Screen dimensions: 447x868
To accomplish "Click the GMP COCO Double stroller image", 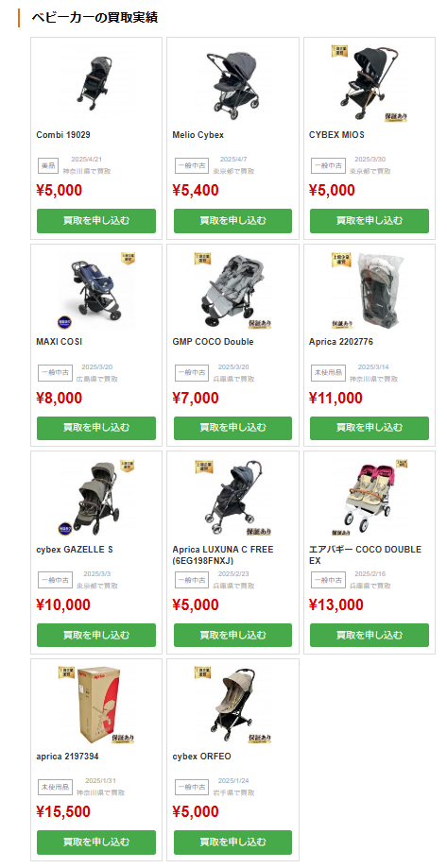I will pos(232,290).
